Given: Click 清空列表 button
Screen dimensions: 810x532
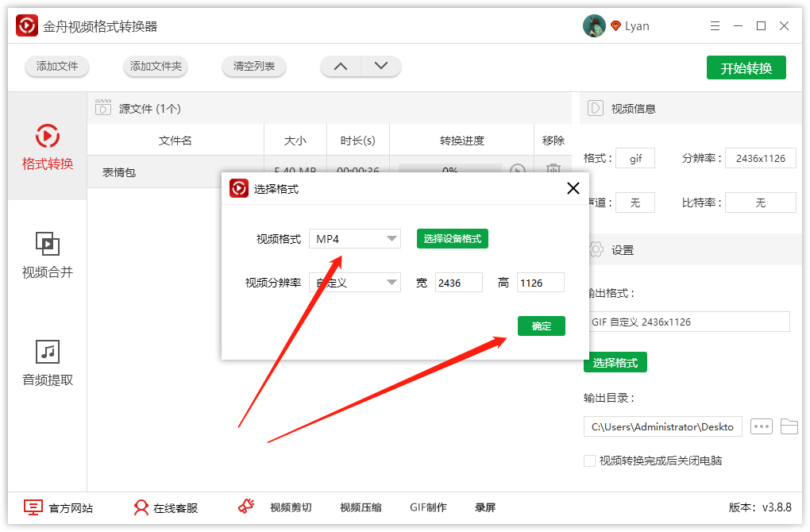Looking at the screenshot, I should point(253,66).
